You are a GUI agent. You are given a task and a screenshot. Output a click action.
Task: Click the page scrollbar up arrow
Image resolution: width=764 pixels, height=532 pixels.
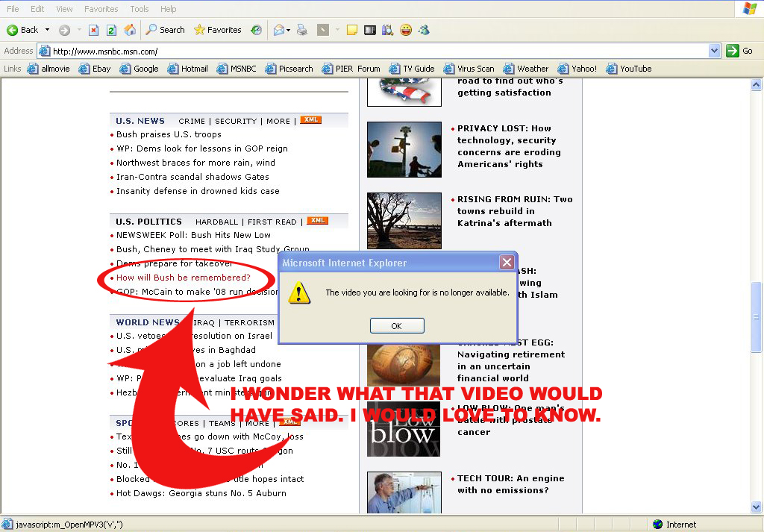pyautogui.click(x=757, y=85)
